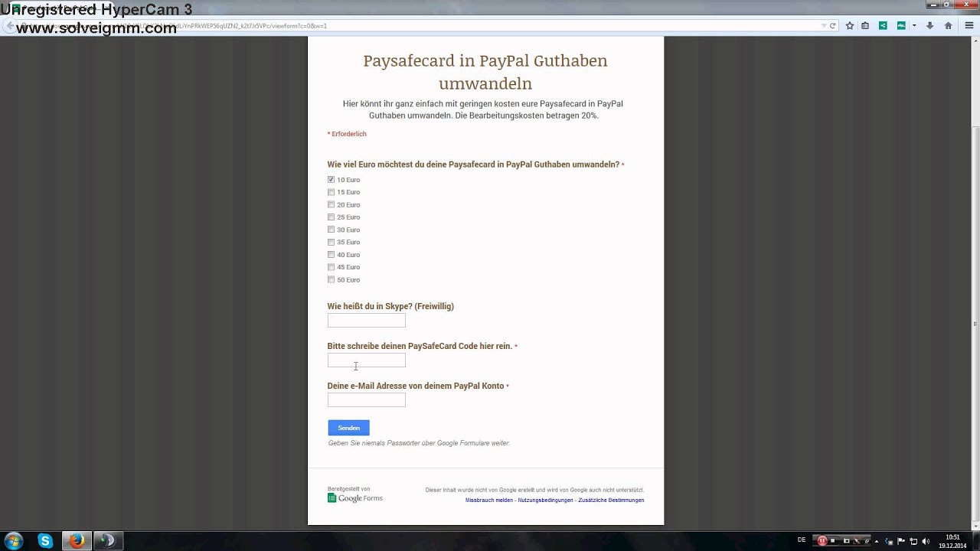The height and width of the screenshot is (551, 980).
Task: Click the Google Forms logo
Action: coord(355,498)
